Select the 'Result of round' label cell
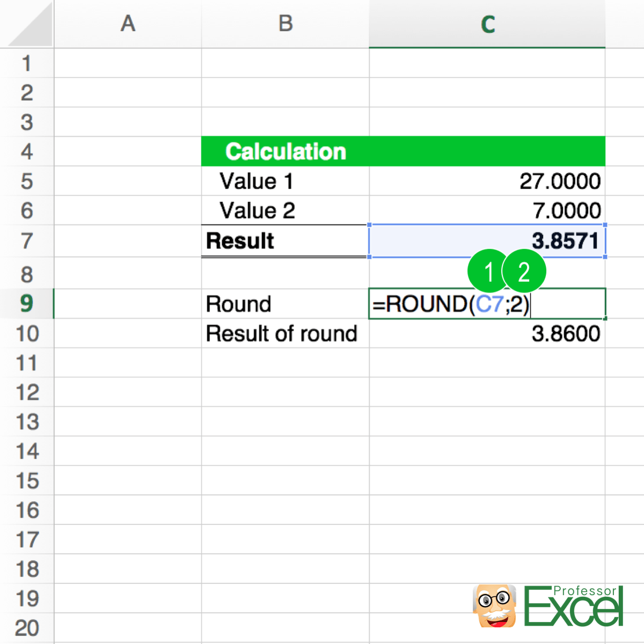Viewport: 644px width, 644px height. coord(286,333)
